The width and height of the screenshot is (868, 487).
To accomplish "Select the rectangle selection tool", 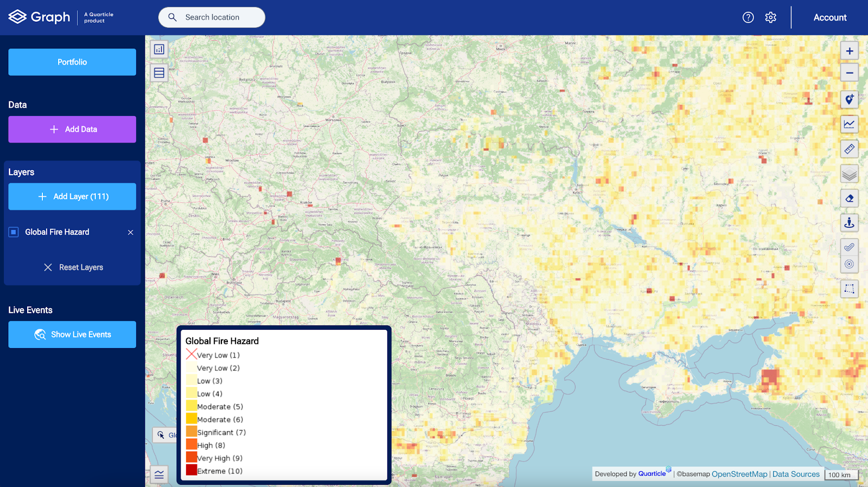I will click(850, 289).
